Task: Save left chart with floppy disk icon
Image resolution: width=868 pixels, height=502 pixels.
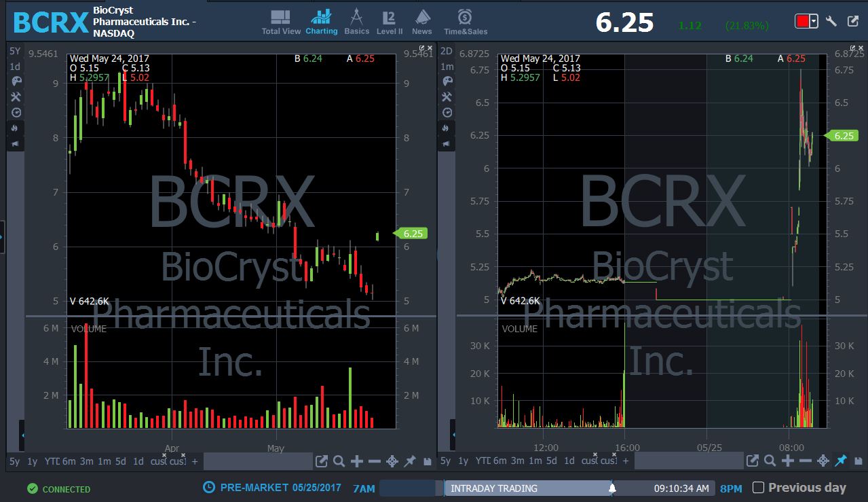Action: (427, 461)
